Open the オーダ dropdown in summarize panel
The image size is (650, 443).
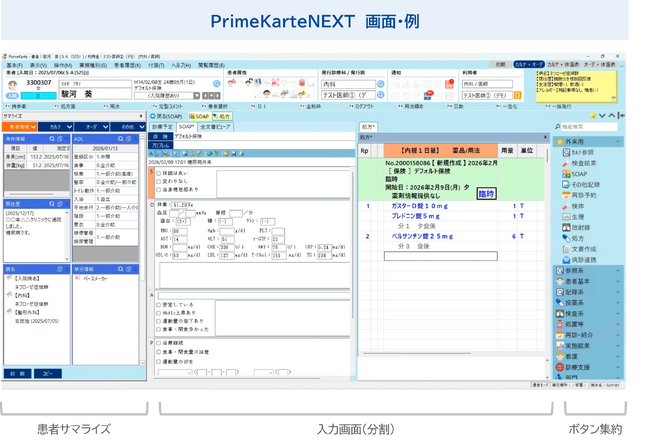92,127
